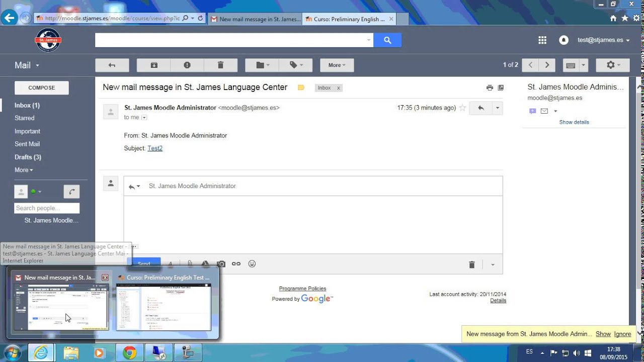Viewport: 644px width, 362px height.
Task: Discard draft with reply trash icon
Action: (x=472, y=264)
